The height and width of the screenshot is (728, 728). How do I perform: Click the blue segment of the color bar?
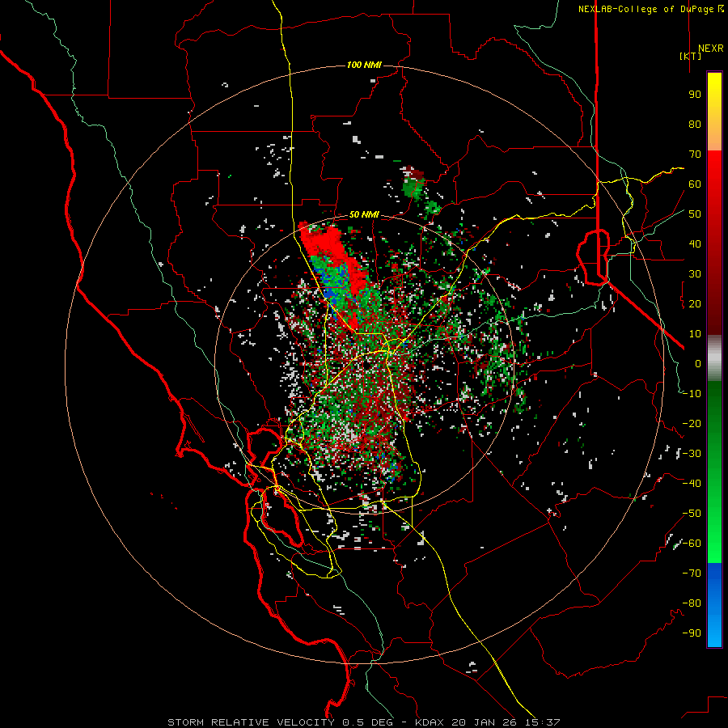point(714,605)
